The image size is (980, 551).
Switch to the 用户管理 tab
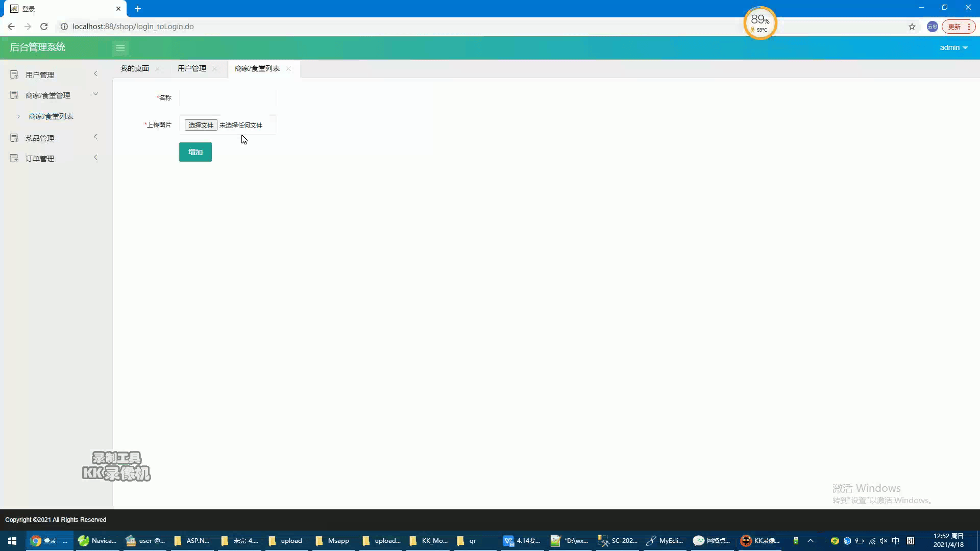[x=192, y=68]
